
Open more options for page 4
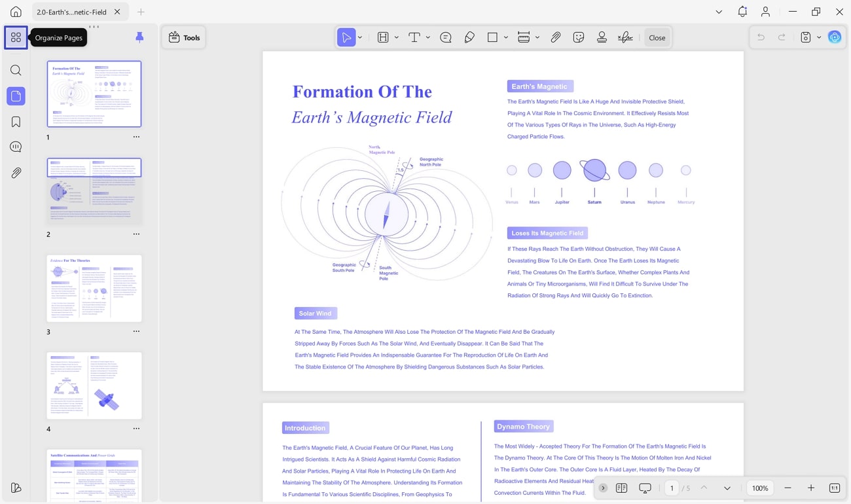136,429
